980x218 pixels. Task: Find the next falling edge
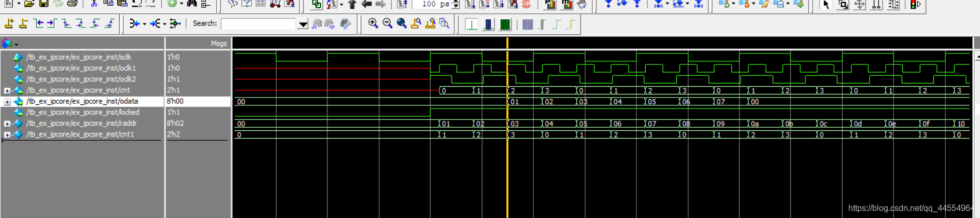point(81,23)
